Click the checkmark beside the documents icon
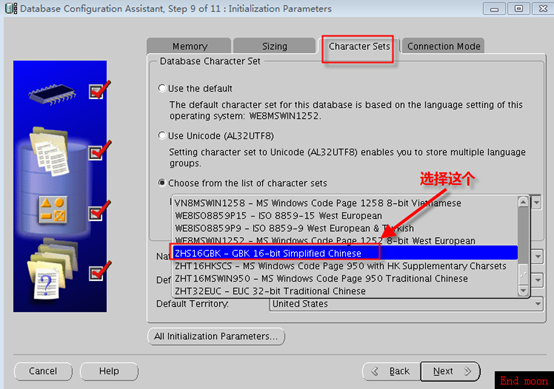Screen dimensions: 554x389 [99, 151]
